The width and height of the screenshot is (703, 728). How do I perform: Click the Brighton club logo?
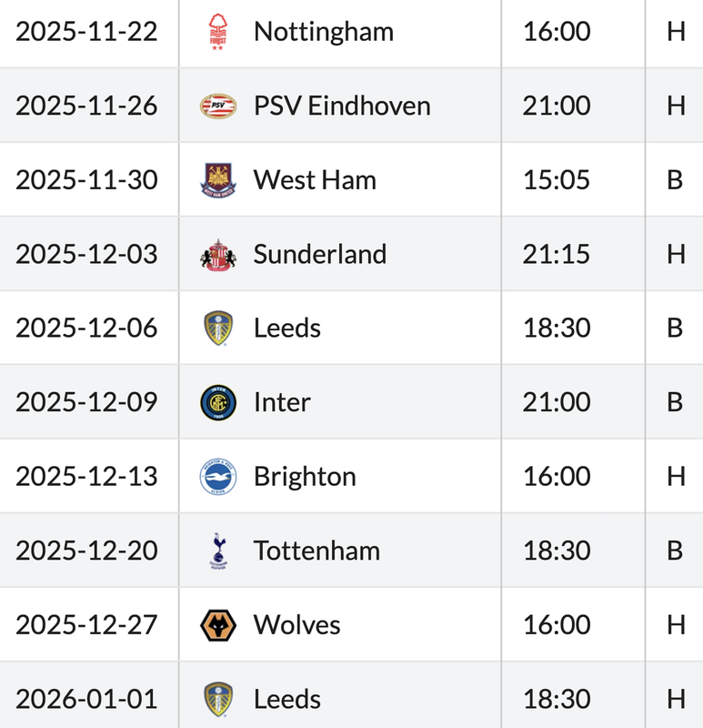click(217, 477)
